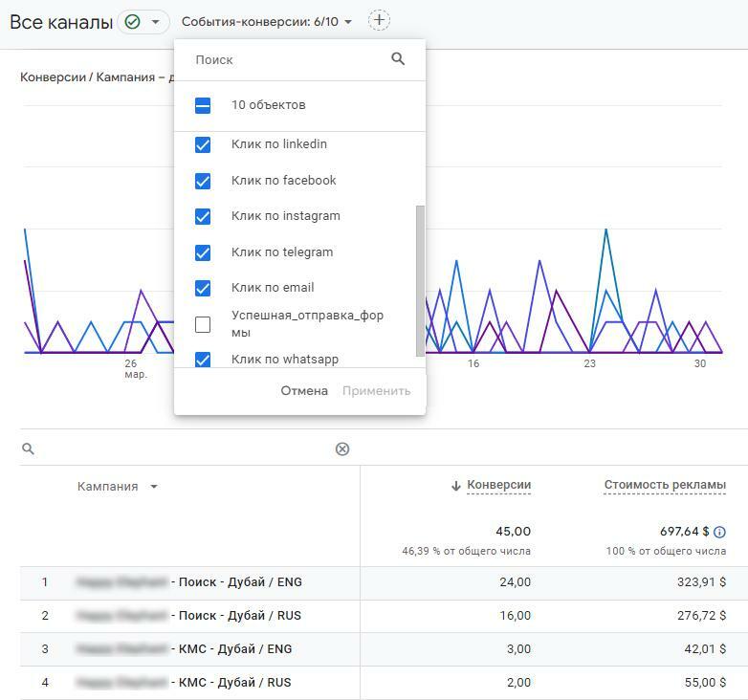Click the Применить button
Screen dimensions: 748x700
coord(376,391)
